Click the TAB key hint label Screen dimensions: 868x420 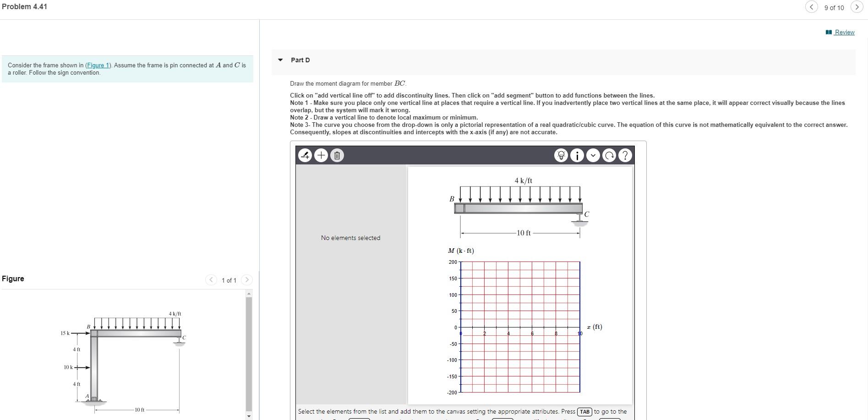point(585,412)
